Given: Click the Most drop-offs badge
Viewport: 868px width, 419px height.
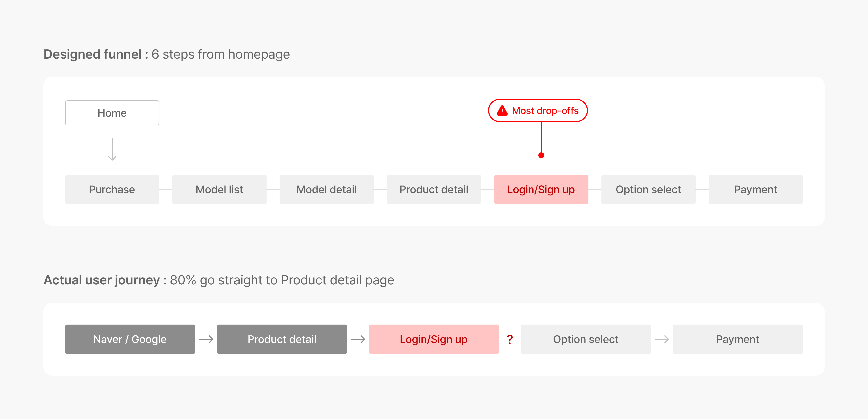Looking at the screenshot, I should tap(538, 111).
